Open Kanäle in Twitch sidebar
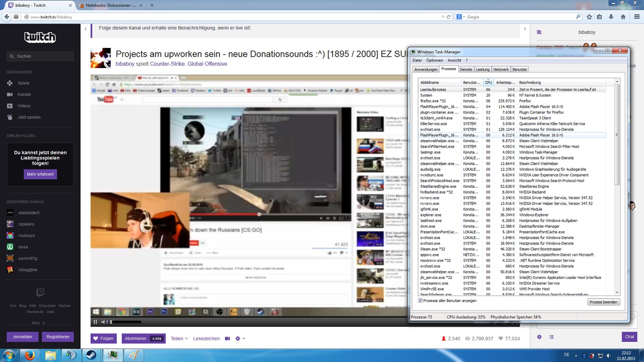This screenshot has width=644, height=362. tap(24, 94)
